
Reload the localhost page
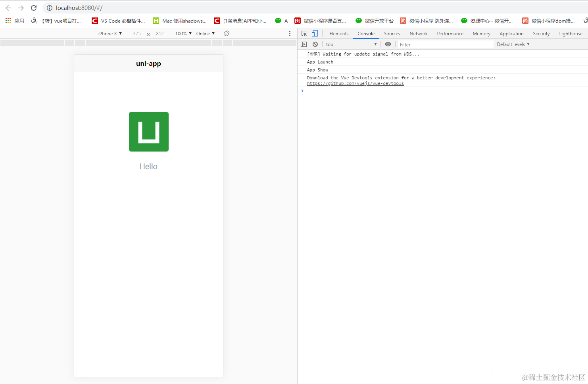[x=34, y=8]
